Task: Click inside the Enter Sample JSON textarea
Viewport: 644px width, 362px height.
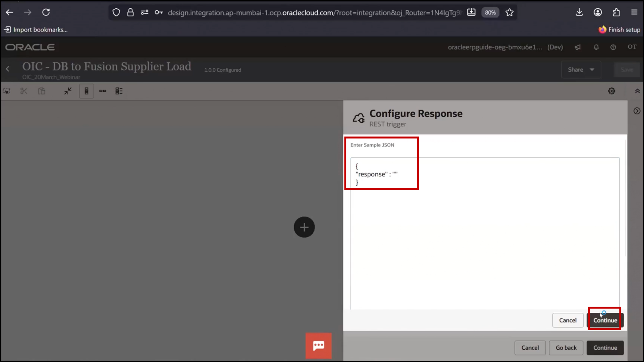Action: [x=485, y=233]
